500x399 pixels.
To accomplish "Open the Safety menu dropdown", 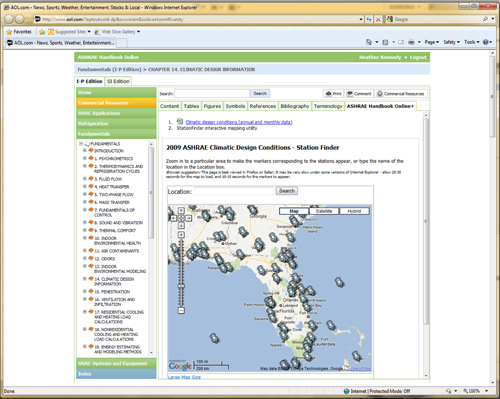I will point(451,42).
